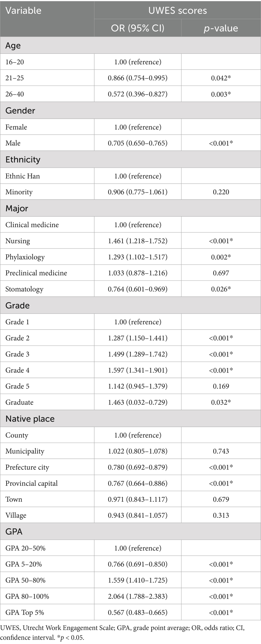261x644 pixels.
Task: Select the p-value column header
Action: coord(221,28)
